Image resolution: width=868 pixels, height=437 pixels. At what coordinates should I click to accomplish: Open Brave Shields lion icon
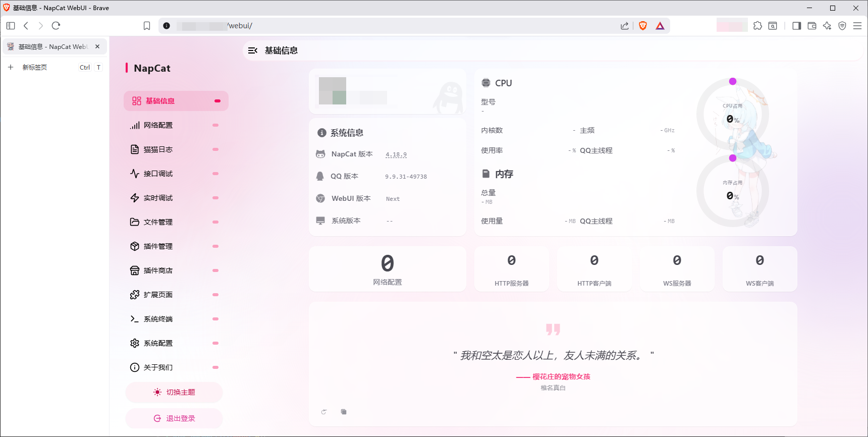[643, 26]
